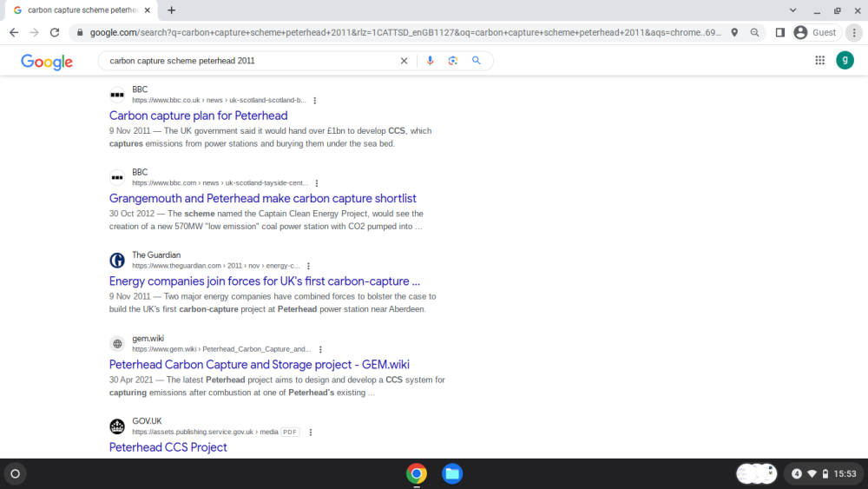Open more options for Carbon capture plan result
Screen dimensions: 868x489
315,100
